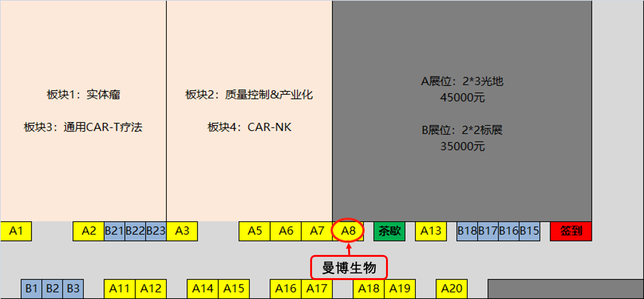Select booth B3

click(73, 289)
